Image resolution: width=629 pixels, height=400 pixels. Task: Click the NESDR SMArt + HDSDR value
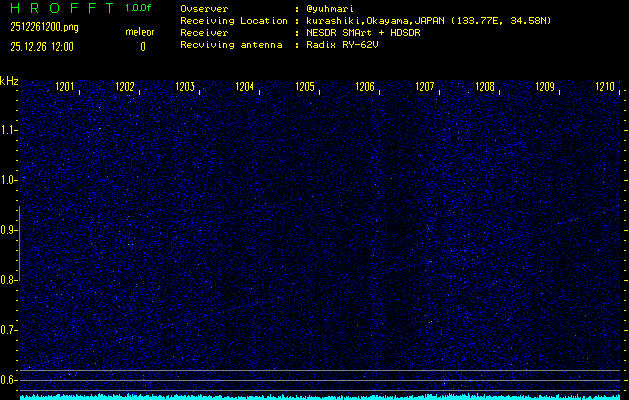click(x=363, y=33)
